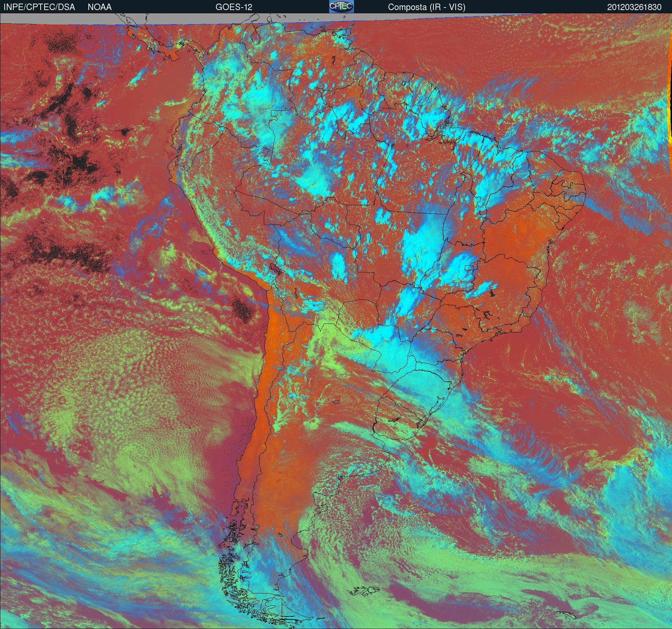
Task: Click the Falkland Islands outline
Action: coord(365,590)
